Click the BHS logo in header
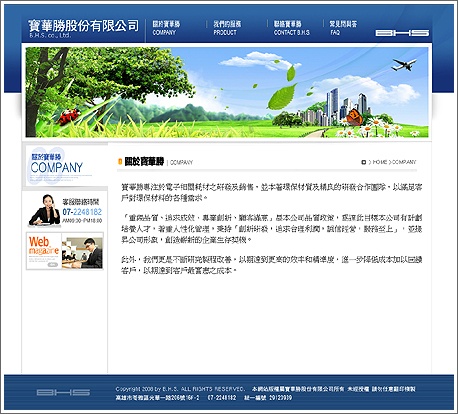 pos(402,33)
